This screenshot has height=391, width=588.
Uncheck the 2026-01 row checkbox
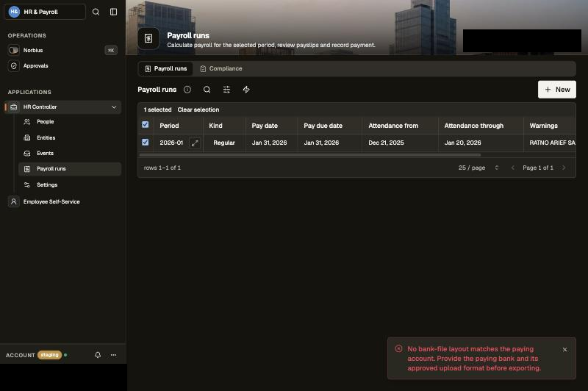tap(146, 143)
